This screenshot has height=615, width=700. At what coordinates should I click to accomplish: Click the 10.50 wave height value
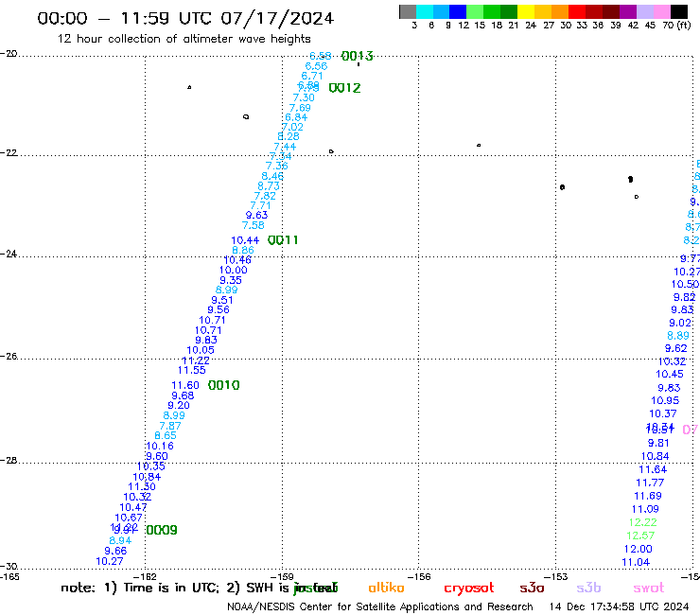click(685, 285)
